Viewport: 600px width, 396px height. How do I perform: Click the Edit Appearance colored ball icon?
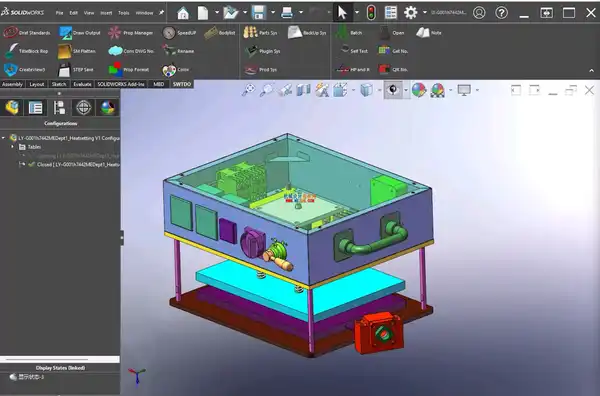[419, 90]
